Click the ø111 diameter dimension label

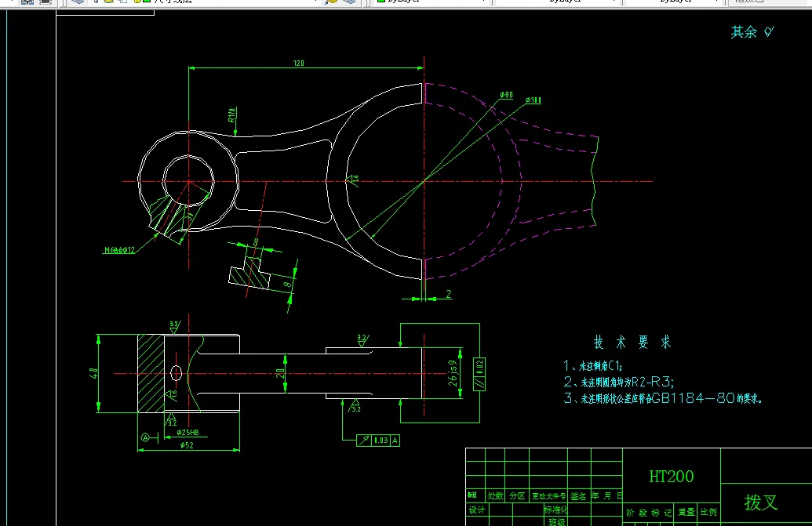(x=533, y=100)
